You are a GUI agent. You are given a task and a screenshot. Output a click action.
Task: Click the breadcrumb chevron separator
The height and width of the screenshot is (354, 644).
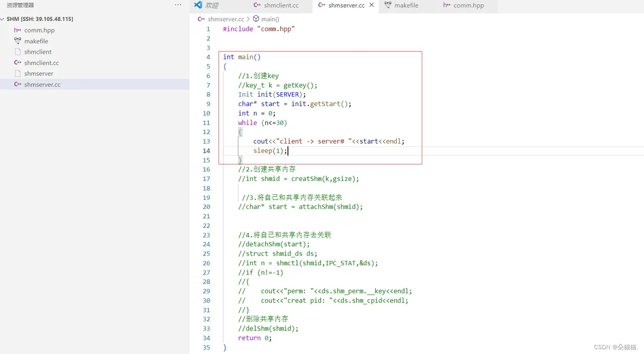248,19
